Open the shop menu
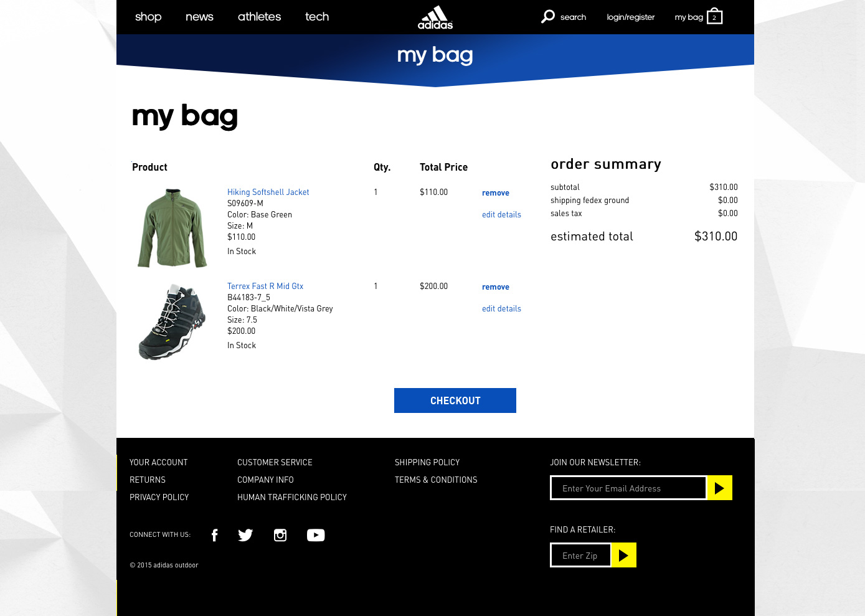The width and height of the screenshot is (865, 616). point(148,17)
